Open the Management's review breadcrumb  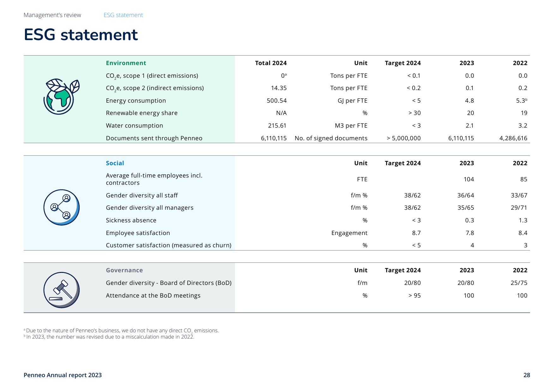[52, 15]
